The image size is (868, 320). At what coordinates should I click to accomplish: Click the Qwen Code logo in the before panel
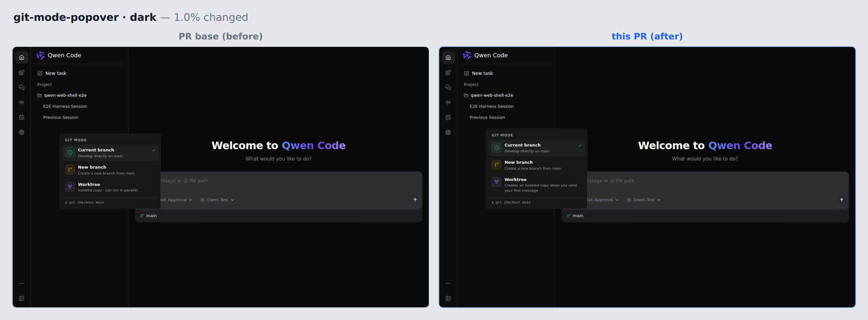pos(41,55)
